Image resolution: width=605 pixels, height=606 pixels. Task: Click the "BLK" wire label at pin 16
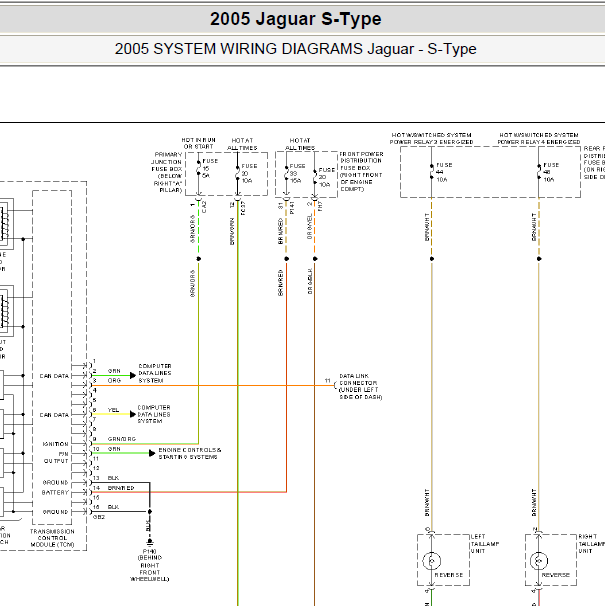[x=113, y=507]
